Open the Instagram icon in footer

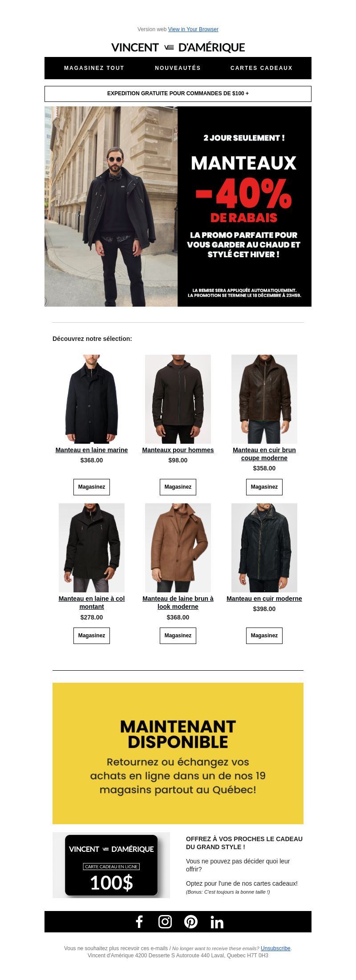click(165, 921)
